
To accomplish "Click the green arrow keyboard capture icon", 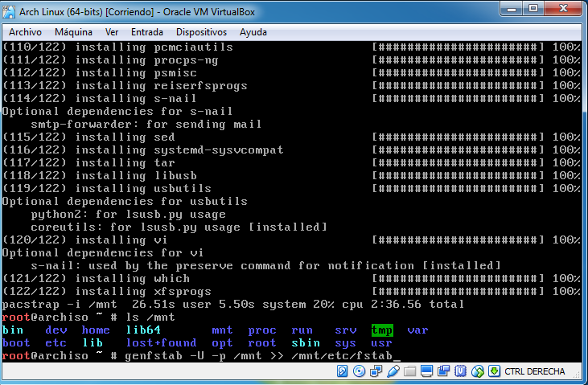I will [x=493, y=371].
